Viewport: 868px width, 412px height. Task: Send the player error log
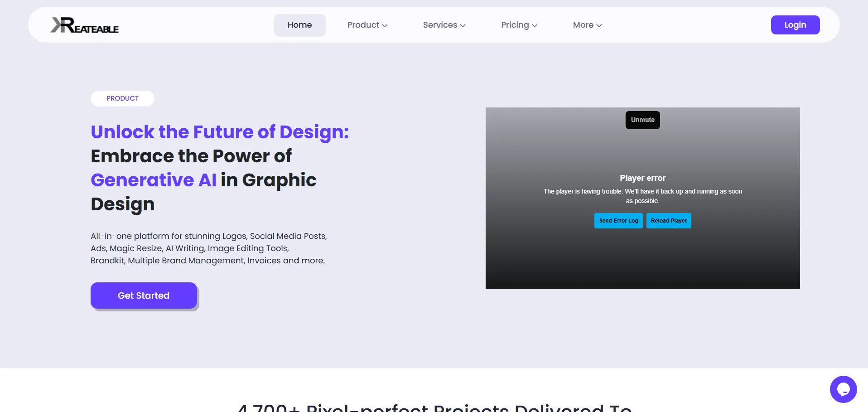[618, 221]
